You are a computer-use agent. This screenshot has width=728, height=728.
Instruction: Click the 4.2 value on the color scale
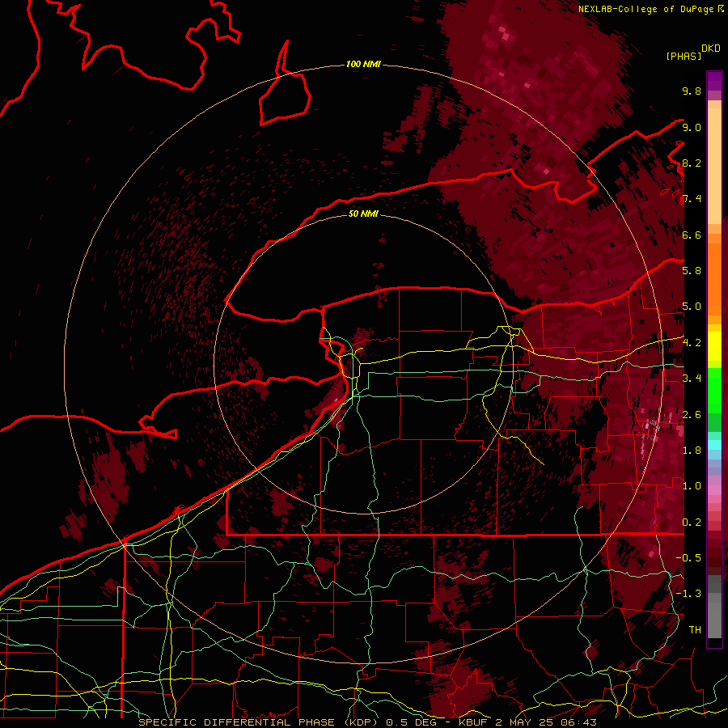tap(692, 343)
